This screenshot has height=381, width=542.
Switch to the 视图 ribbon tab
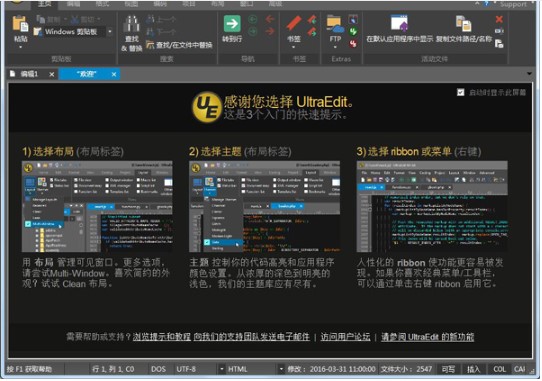click(x=131, y=4)
